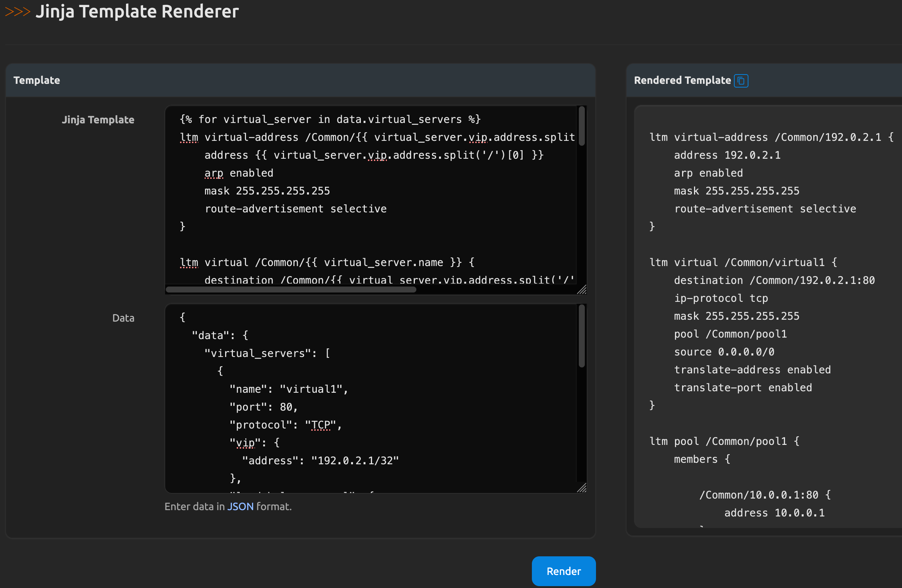Click the Jinja Template horizontal scrollbar
Image resolution: width=902 pixels, height=588 pixels.
pyautogui.click(x=291, y=290)
